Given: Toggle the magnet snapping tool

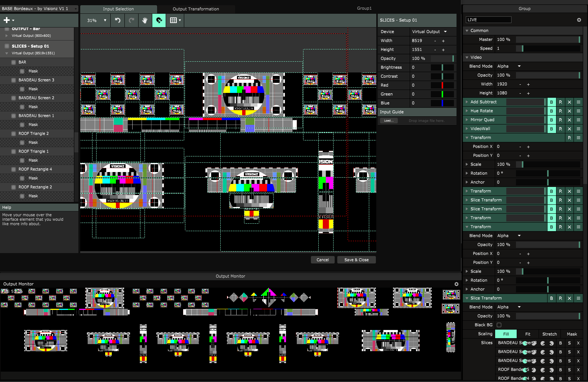Looking at the screenshot, I should pyautogui.click(x=159, y=20).
